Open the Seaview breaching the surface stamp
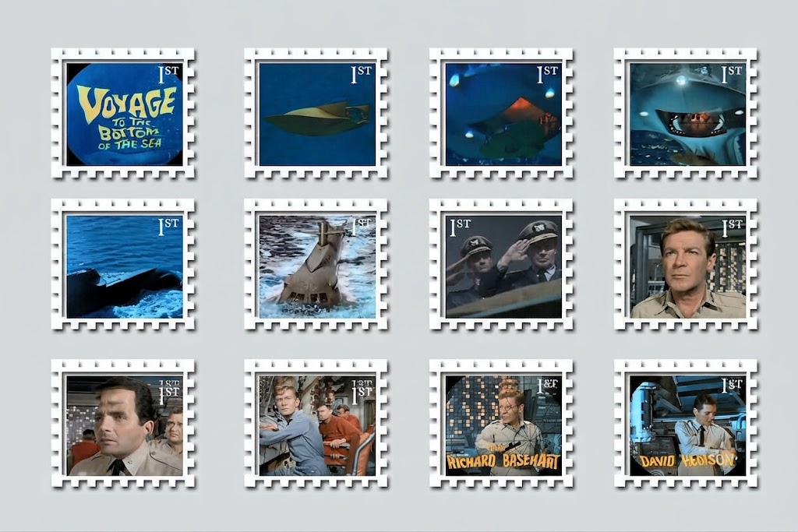The image size is (798, 532). pyautogui.click(x=316, y=265)
